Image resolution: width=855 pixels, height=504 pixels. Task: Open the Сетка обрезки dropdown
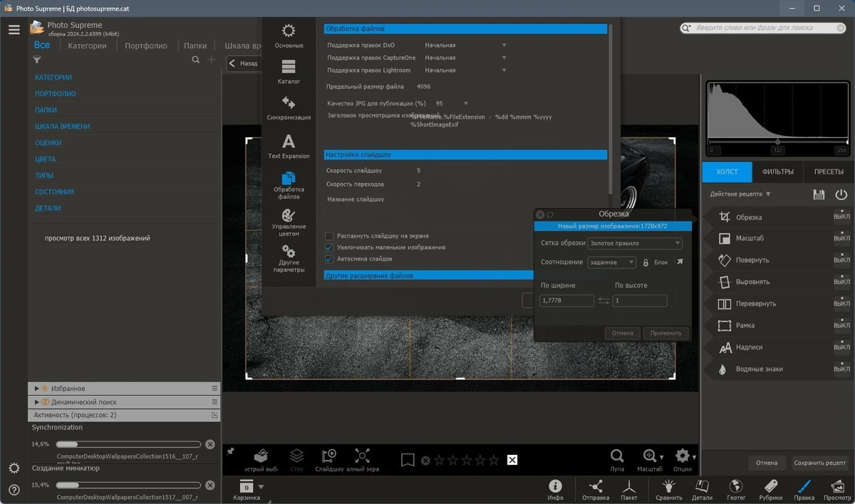tap(635, 243)
